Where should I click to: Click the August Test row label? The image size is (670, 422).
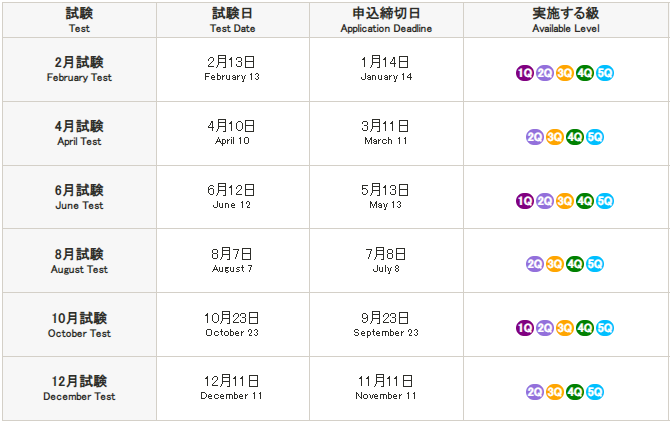pyautogui.click(x=79, y=261)
